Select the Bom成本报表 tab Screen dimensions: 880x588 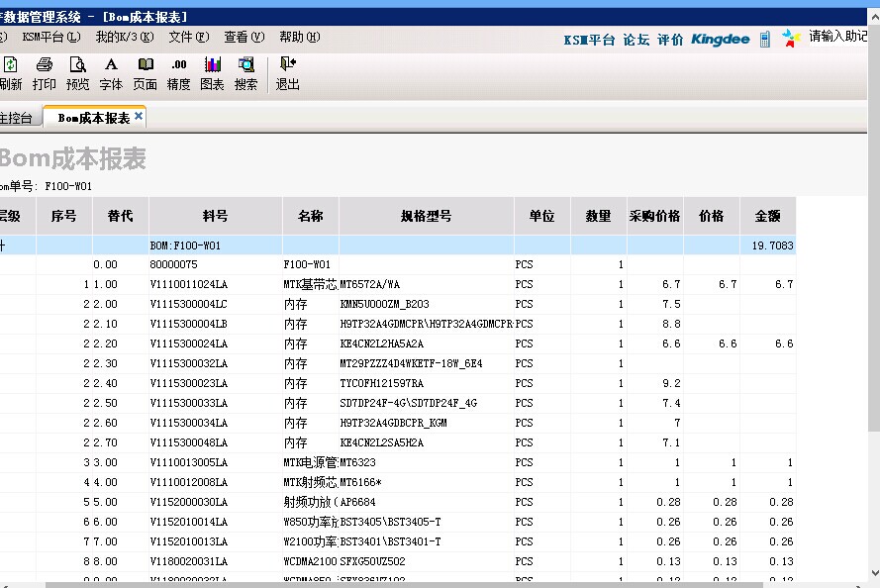[94, 118]
